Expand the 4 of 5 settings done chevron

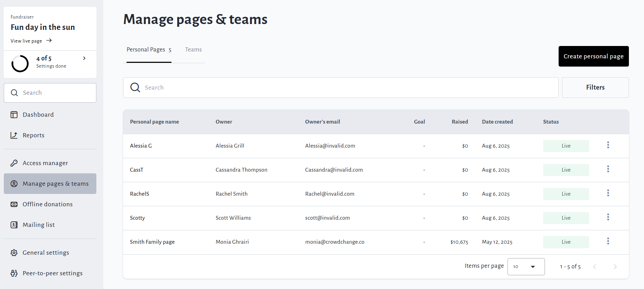(x=84, y=58)
